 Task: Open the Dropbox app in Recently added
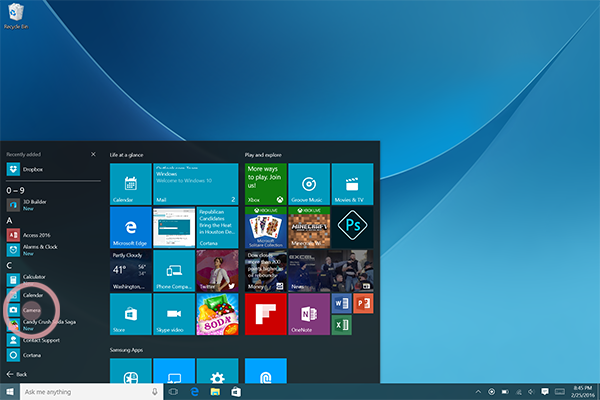pyautogui.click(x=54, y=169)
